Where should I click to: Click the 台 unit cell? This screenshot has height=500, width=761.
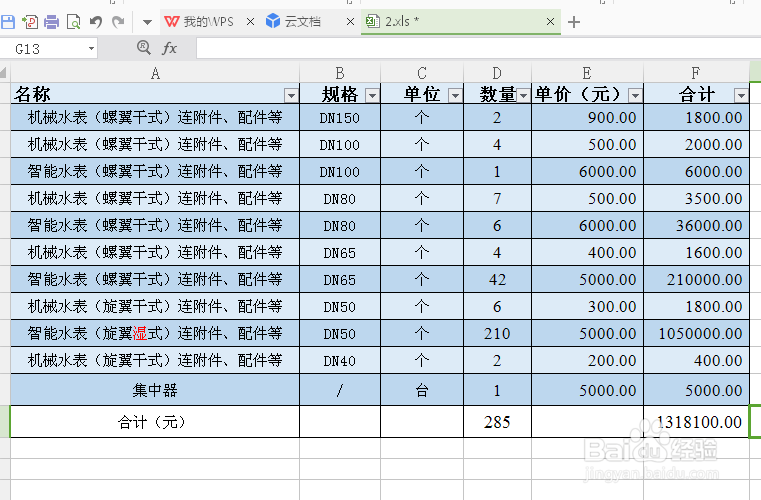422,390
